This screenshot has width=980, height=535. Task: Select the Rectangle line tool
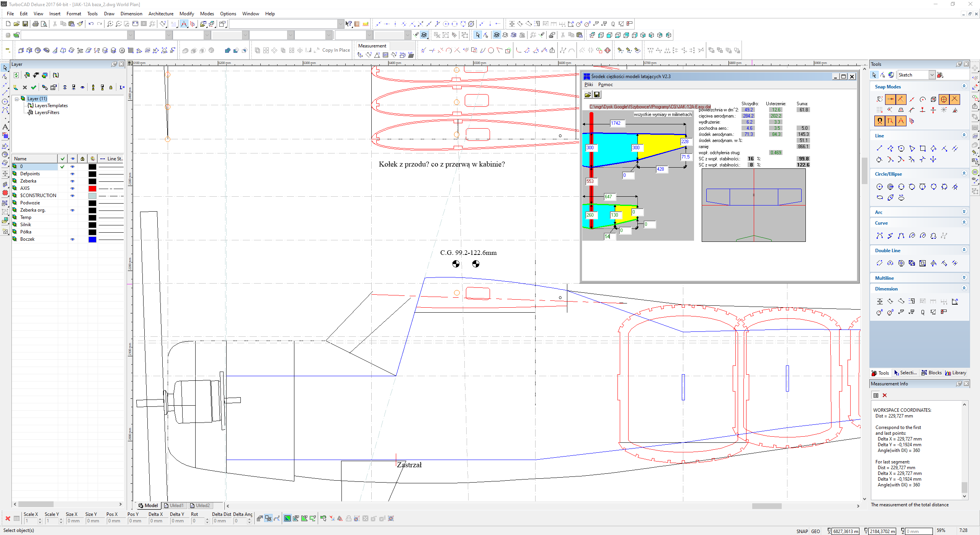[923, 148]
